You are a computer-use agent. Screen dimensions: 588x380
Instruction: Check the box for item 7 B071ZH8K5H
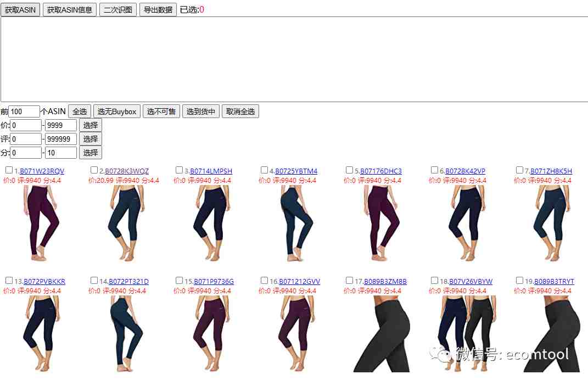[520, 170]
